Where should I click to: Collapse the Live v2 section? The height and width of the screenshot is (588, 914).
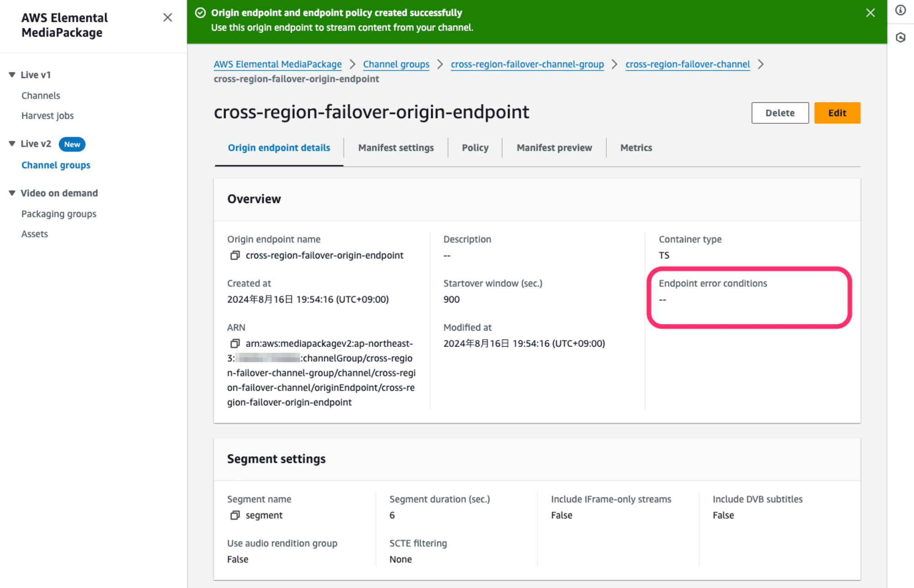[12, 143]
